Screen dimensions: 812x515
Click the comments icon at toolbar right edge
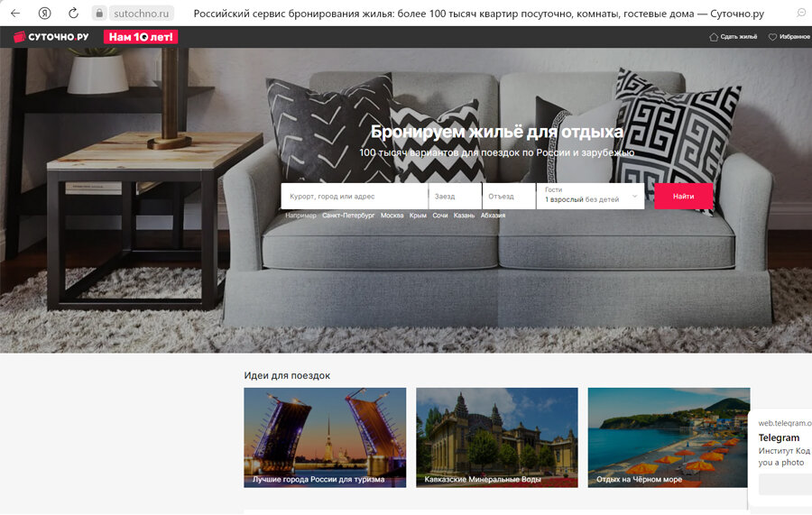point(800,13)
